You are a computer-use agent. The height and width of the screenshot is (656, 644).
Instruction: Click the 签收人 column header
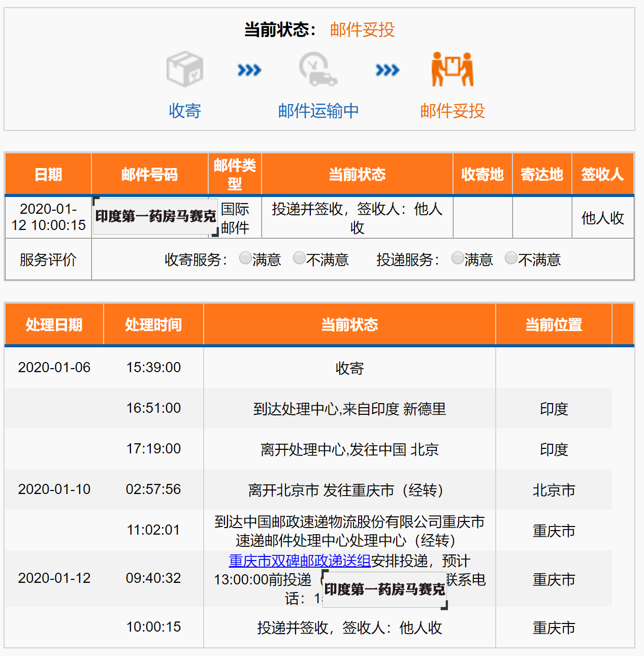[603, 174]
